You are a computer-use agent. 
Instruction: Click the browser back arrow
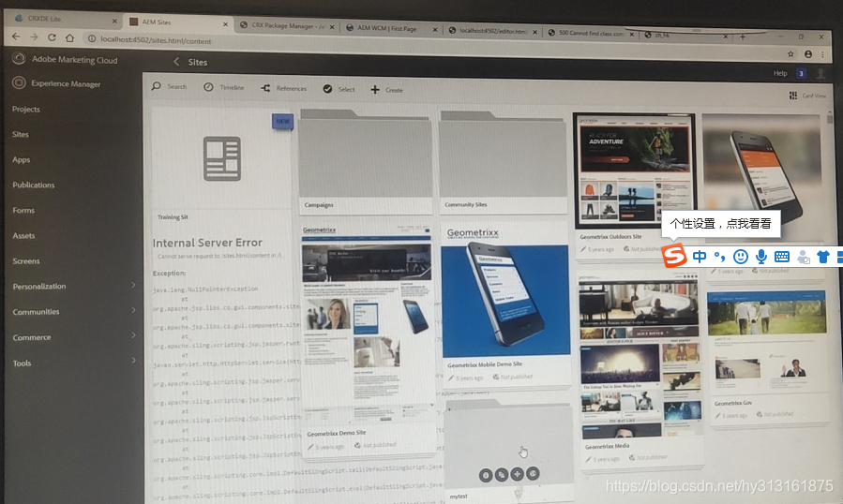16,37
